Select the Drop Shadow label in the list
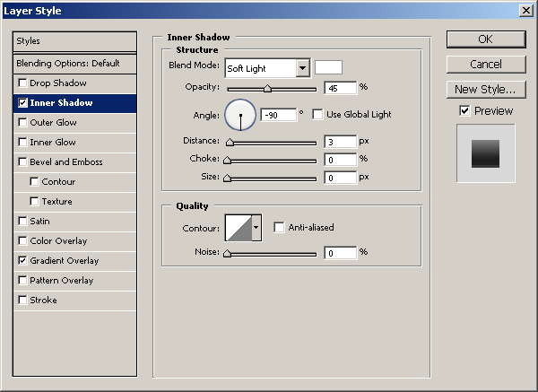Screen dimensions: 538x392 point(58,83)
